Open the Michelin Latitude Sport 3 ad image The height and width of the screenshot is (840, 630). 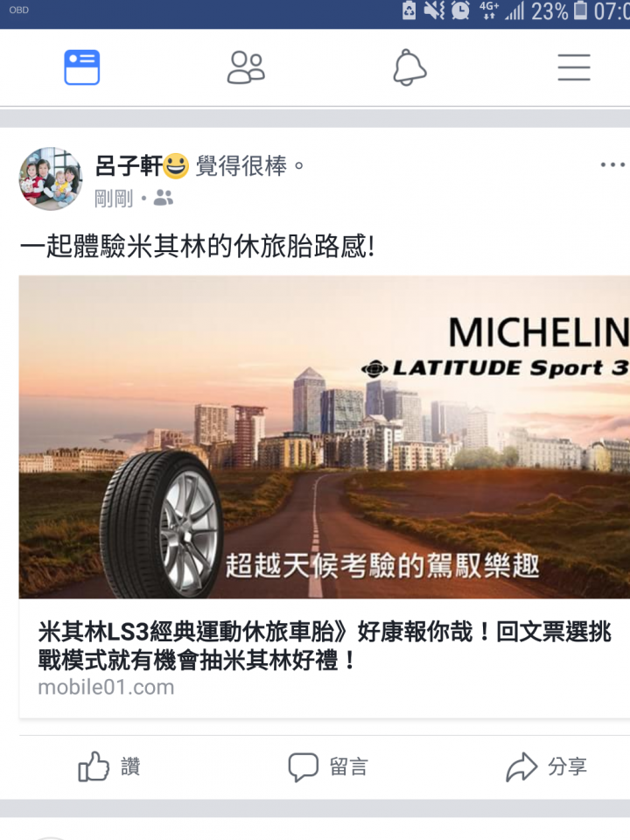[x=324, y=437]
